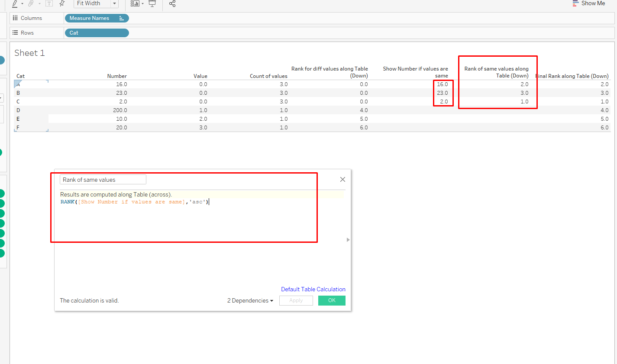
Task: Click the Rows shelf icon
Action: tap(15, 33)
